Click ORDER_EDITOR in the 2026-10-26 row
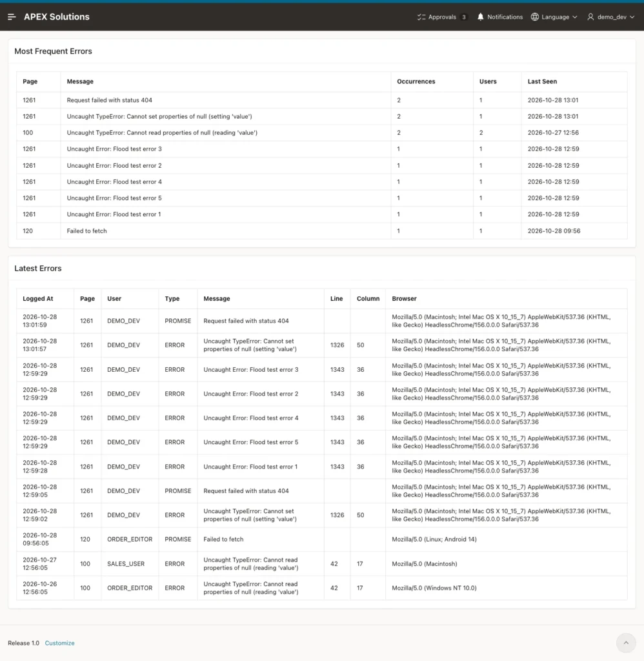 130,587
